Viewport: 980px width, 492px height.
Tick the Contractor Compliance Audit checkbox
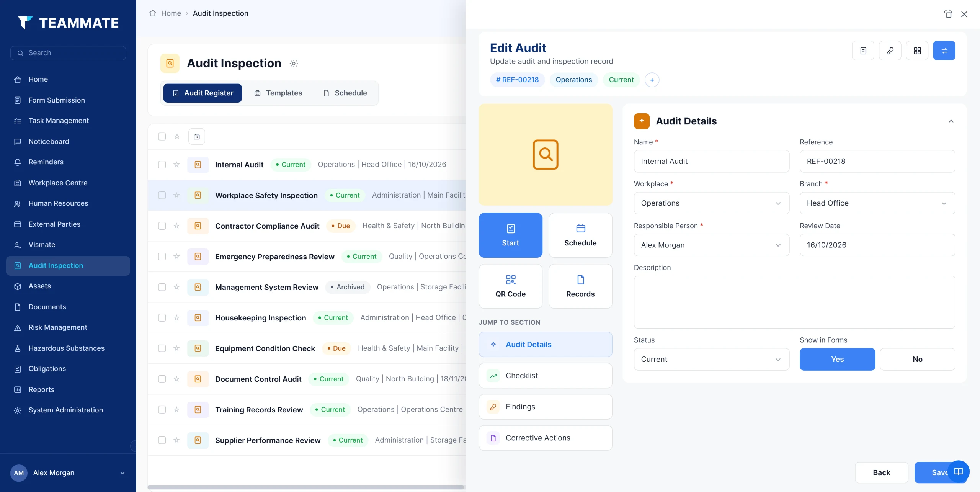pyautogui.click(x=162, y=226)
